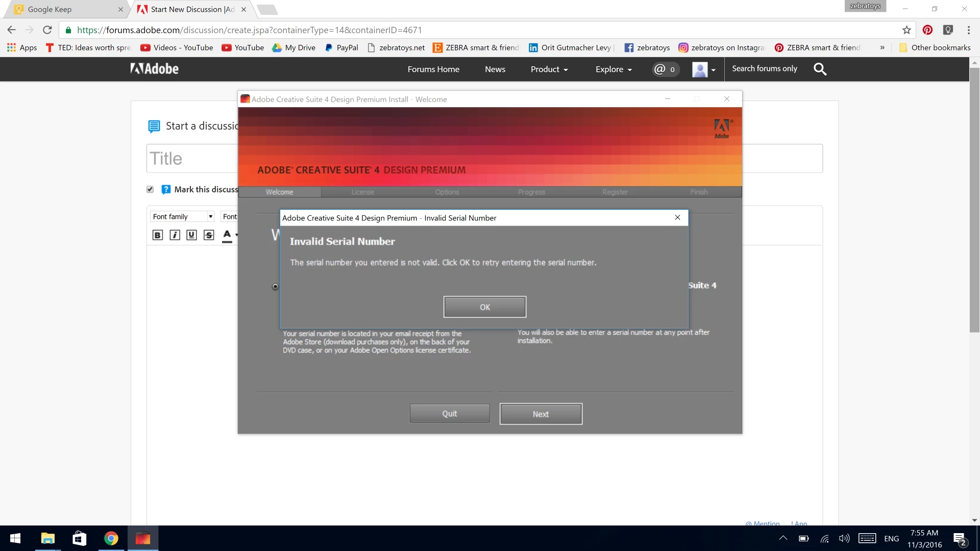Open the @ mentions notification icon
Screen dimensions: 980x551
(665, 69)
